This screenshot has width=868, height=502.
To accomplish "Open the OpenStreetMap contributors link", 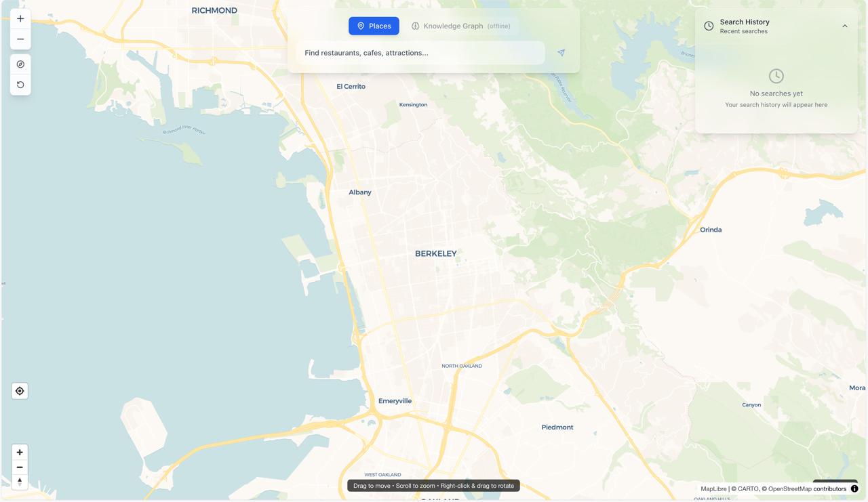I will click(x=807, y=488).
